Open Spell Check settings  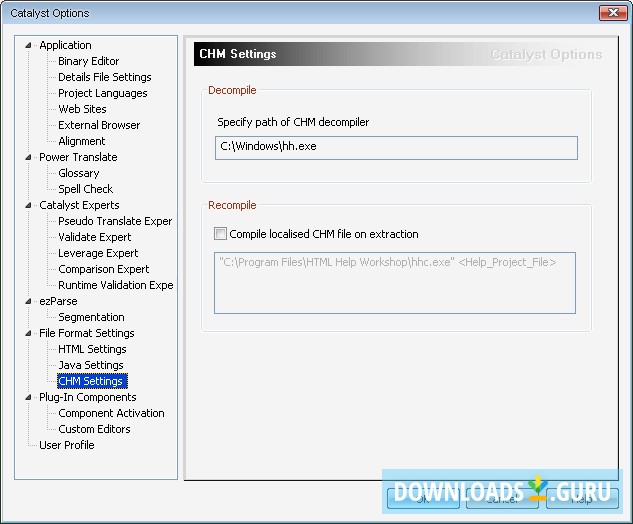point(86,189)
